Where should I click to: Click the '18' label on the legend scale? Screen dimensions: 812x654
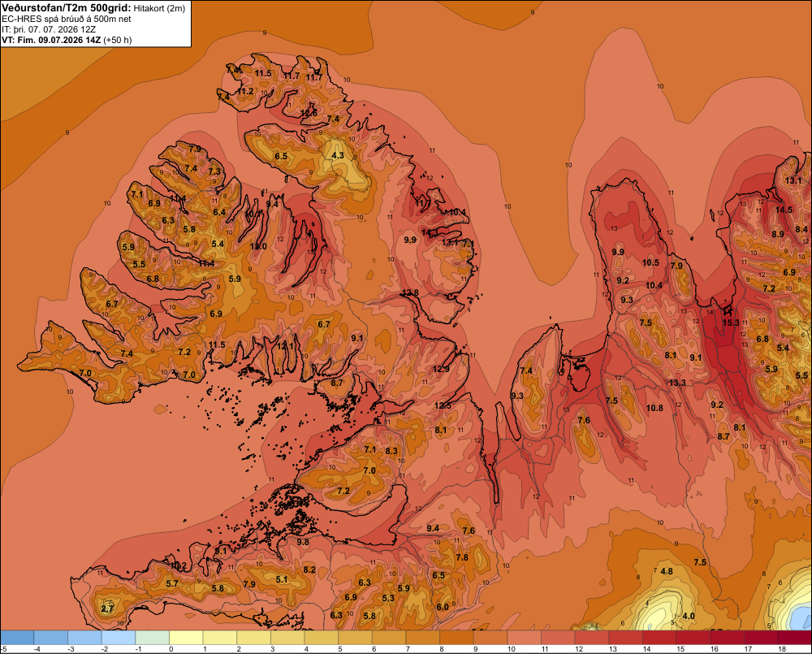tap(781, 649)
